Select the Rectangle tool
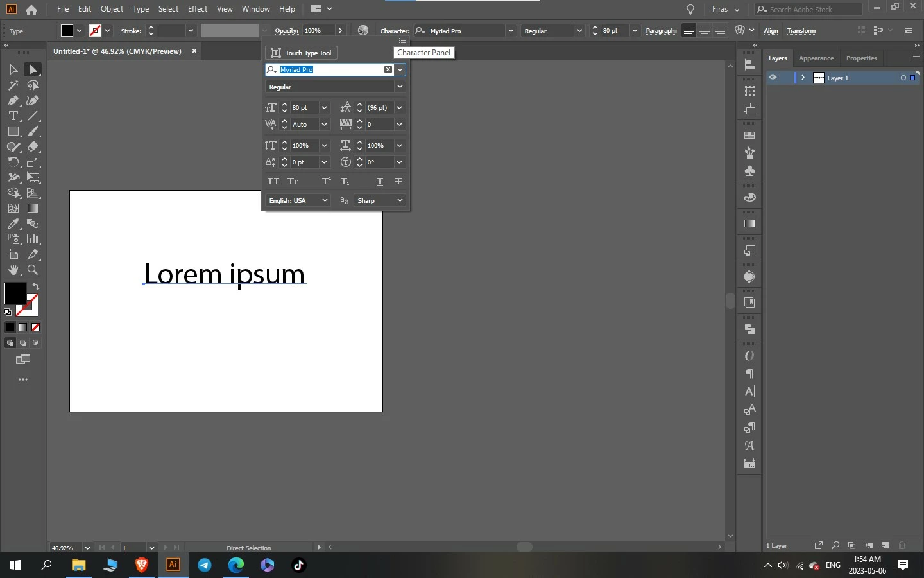The image size is (924, 578). tap(13, 131)
